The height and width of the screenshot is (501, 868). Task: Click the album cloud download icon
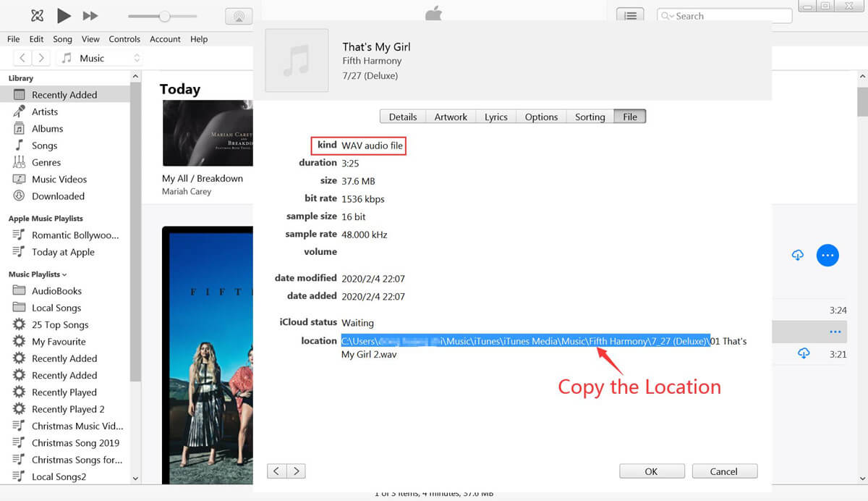[798, 255]
